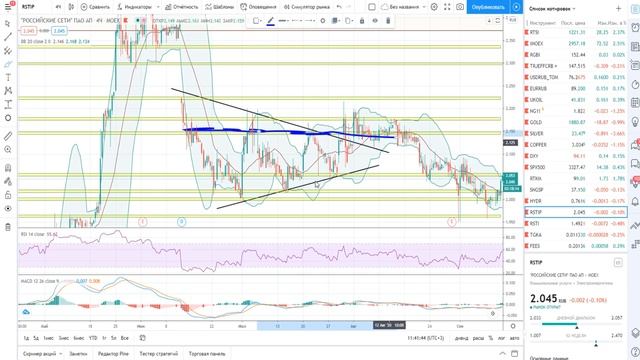This screenshot has height=360, width=640.
Task: Select the FEES row in watchlist
Action: pyautogui.click(x=576, y=246)
